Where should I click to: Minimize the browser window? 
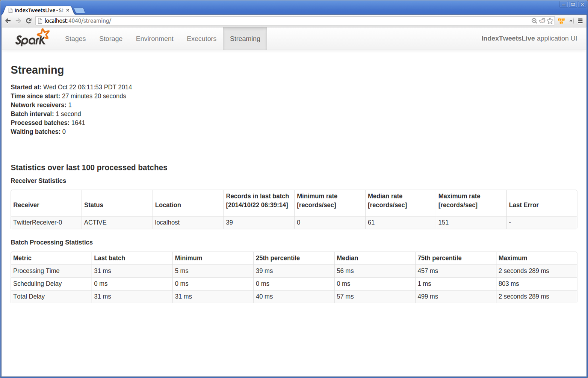click(x=564, y=5)
